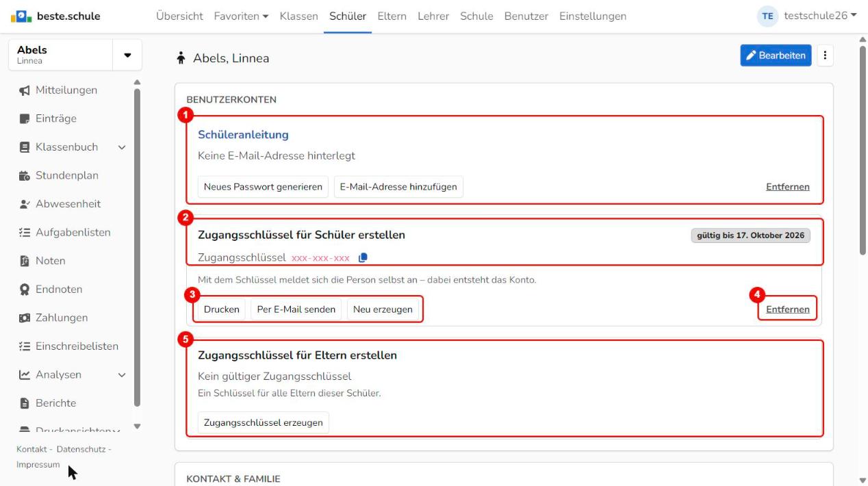The width and height of the screenshot is (868, 486).
Task: Click the KONTAKT & FAMILIE section heading
Action: click(233, 479)
